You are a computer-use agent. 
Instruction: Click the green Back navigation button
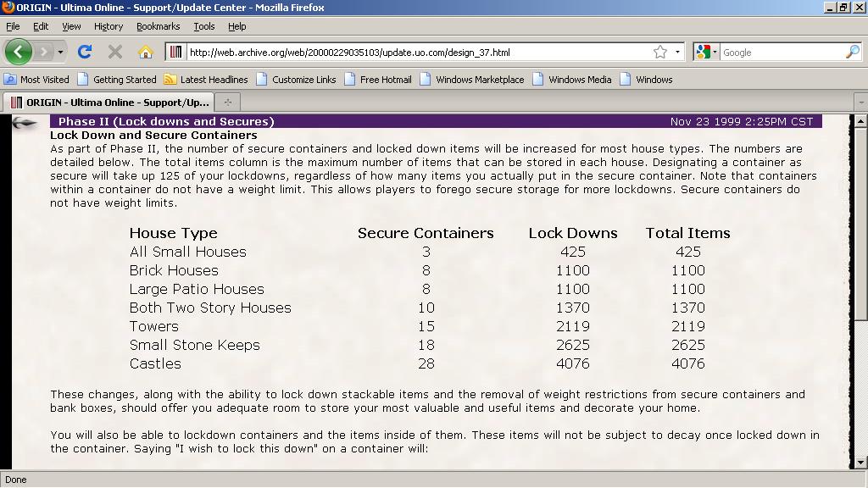coord(18,52)
